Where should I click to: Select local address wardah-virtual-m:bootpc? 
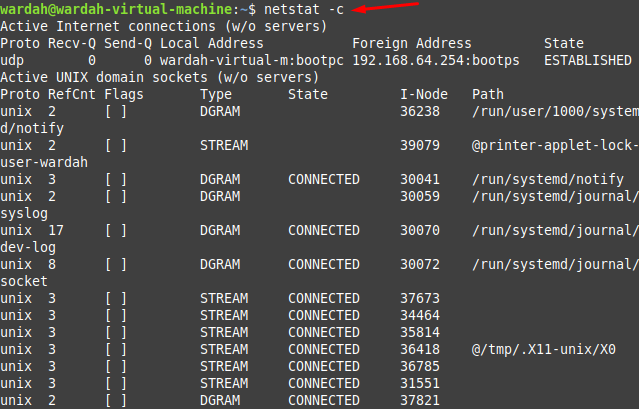coord(252,60)
